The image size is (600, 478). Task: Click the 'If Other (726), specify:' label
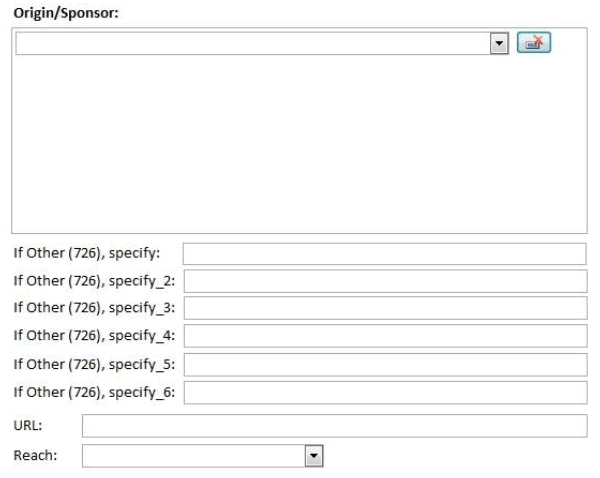pyautogui.click(x=87, y=253)
